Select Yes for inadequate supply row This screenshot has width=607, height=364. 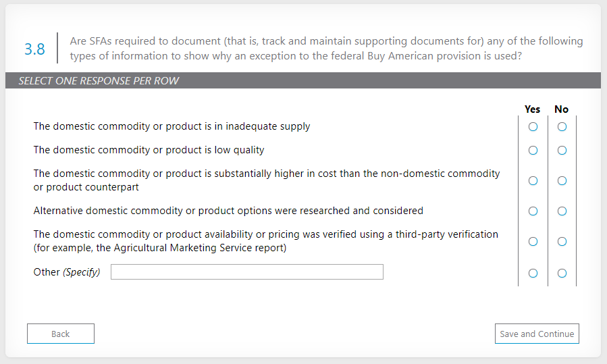[533, 126]
